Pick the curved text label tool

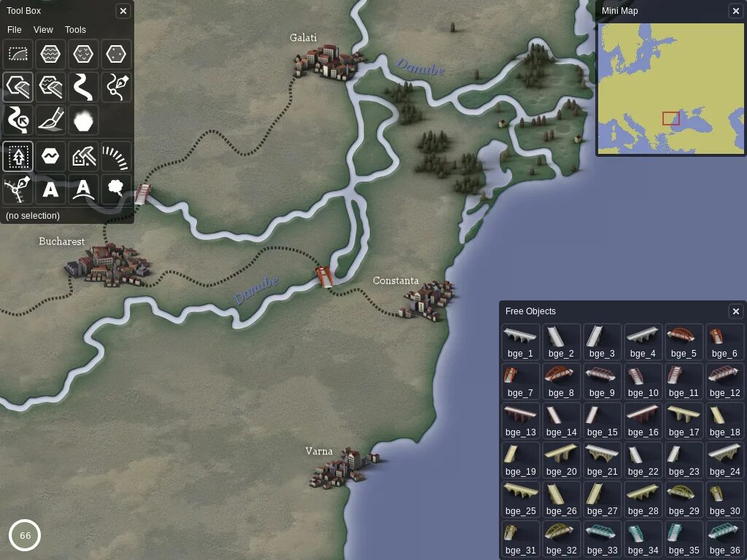tap(83, 189)
